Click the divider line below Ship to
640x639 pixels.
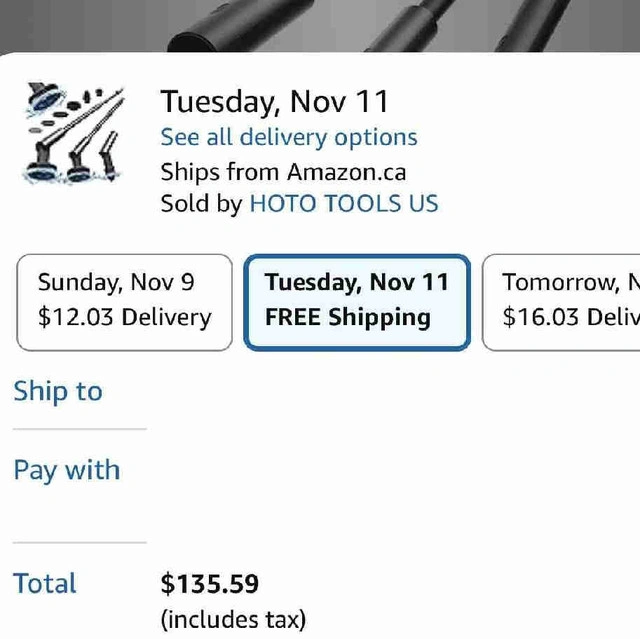[80, 429]
